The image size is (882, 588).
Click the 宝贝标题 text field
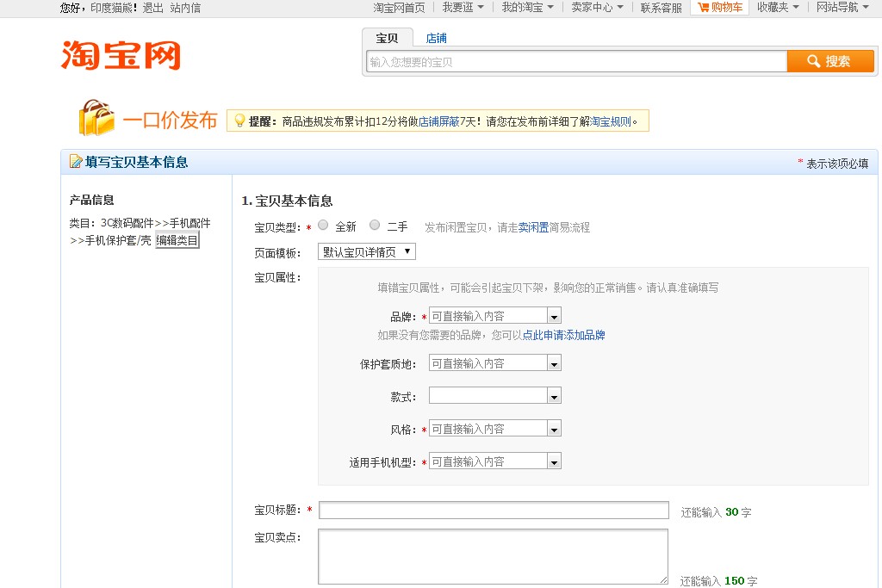tap(494, 511)
